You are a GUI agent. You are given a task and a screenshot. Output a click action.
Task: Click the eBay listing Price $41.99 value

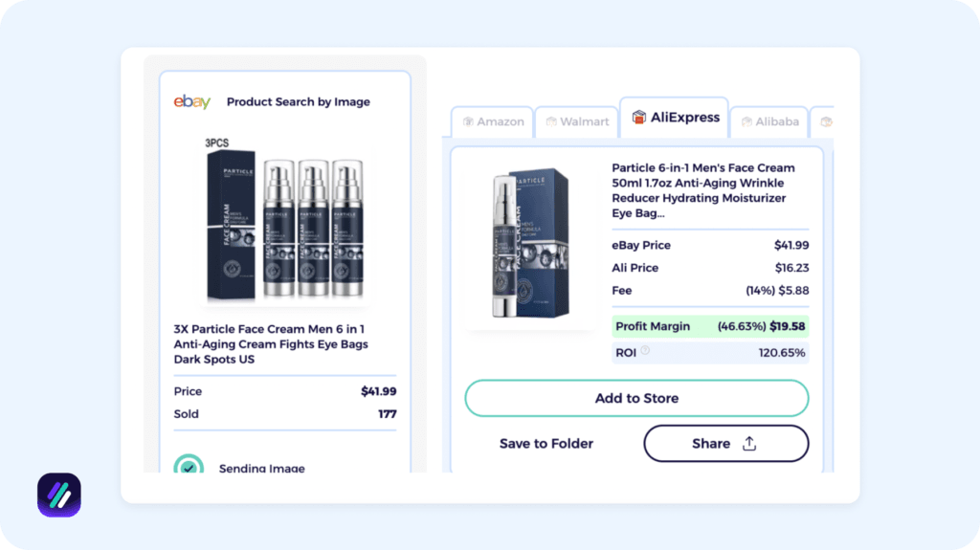click(x=379, y=391)
